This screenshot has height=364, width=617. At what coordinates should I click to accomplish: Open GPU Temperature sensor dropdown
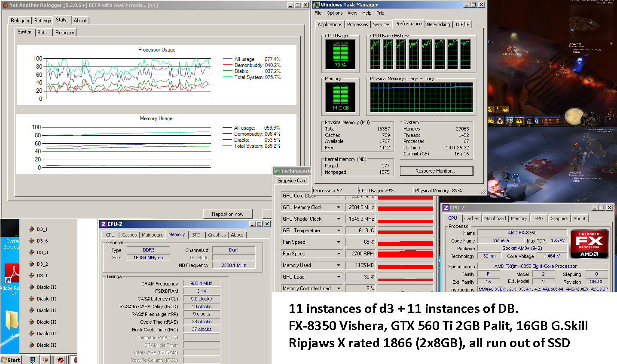click(339, 231)
